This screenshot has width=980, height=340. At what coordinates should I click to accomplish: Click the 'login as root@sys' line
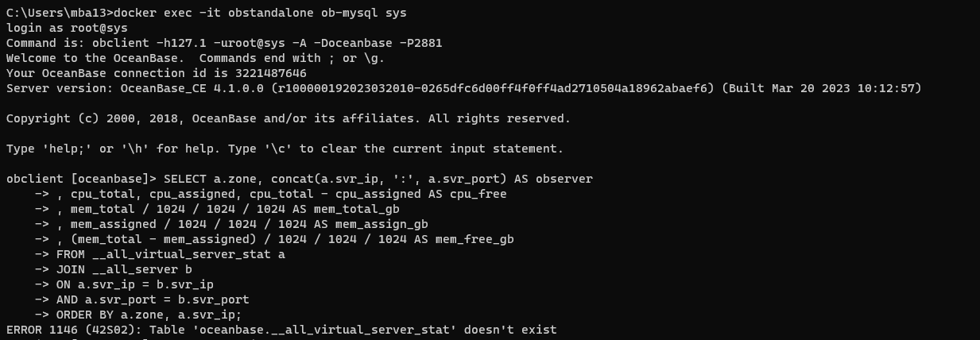tap(67, 28)
